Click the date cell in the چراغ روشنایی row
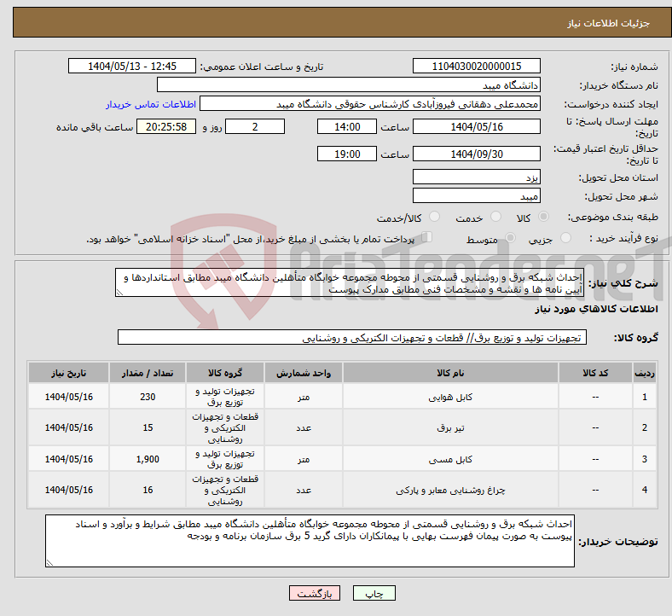This screenshot has width=672, height=616. (68, 490)
